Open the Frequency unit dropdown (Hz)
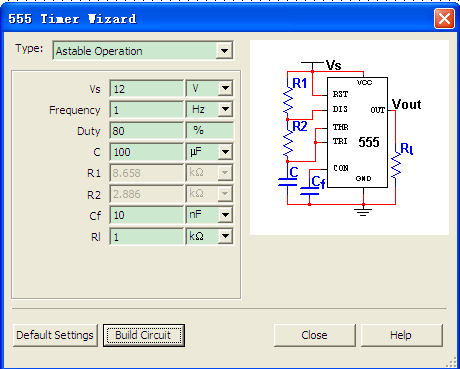 (225, 109)
